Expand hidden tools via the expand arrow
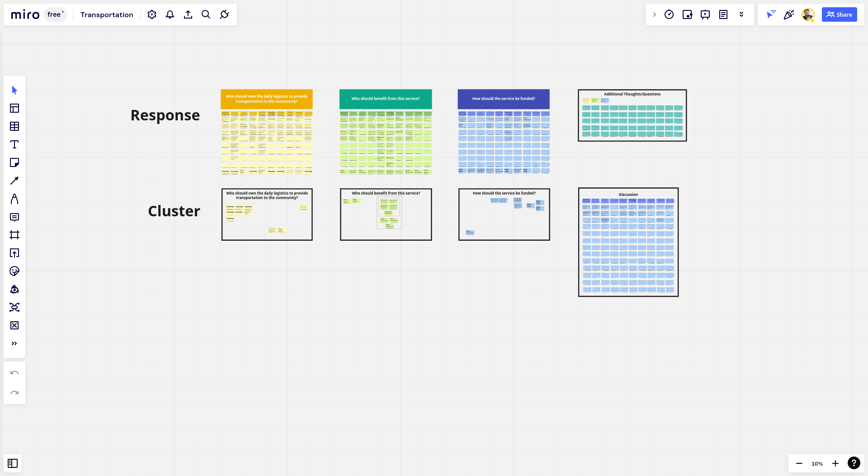Image resolution: width=868 pixels, height=476 pixels. click(x=654, y=14)
